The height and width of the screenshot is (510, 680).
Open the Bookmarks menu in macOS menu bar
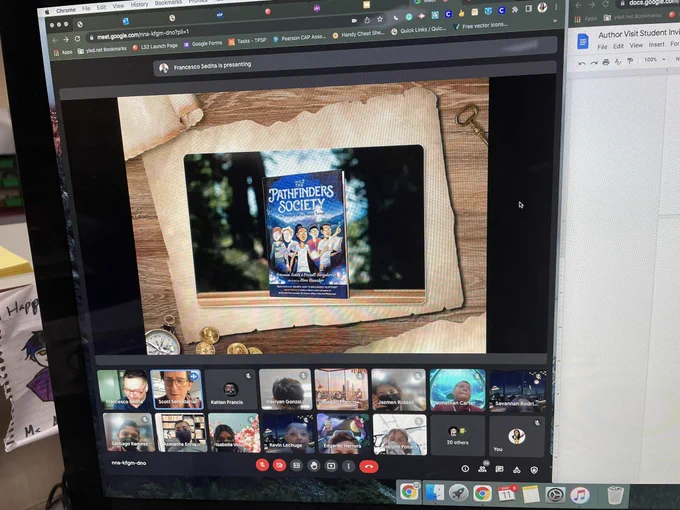click(168, 3)
